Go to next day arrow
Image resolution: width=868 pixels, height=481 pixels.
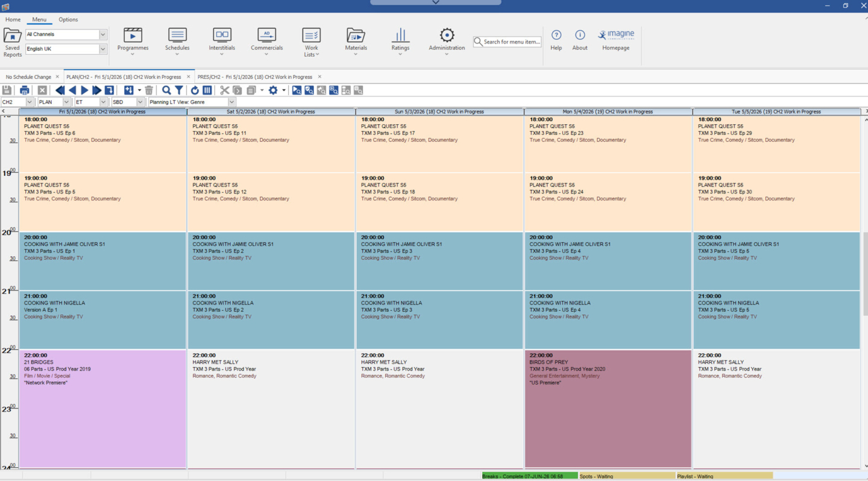click(84, 90)
